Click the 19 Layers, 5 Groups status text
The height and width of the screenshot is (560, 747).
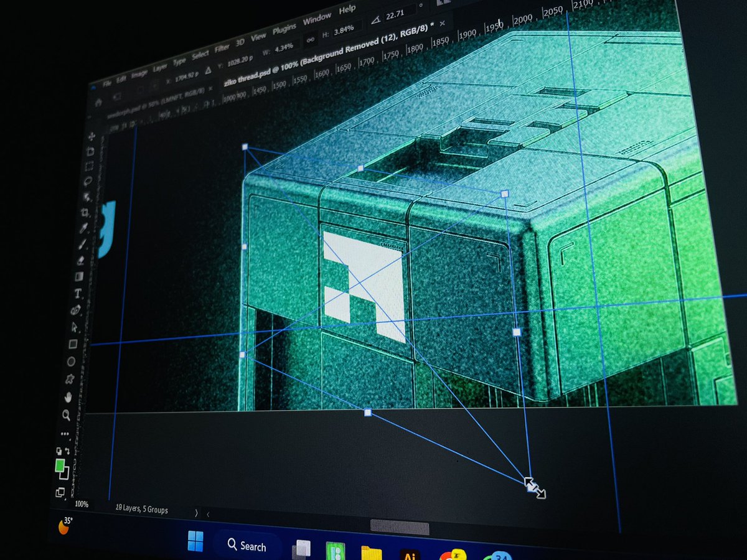click(x=142, y=510)
